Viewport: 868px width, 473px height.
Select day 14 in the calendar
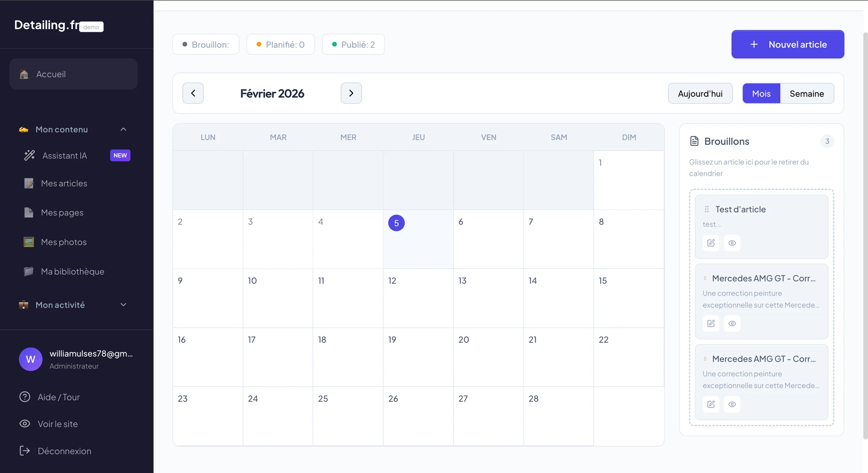558,298
